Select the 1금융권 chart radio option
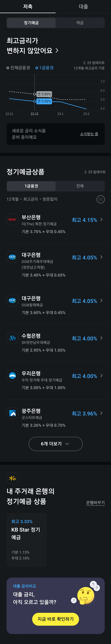 pos(45,68)
